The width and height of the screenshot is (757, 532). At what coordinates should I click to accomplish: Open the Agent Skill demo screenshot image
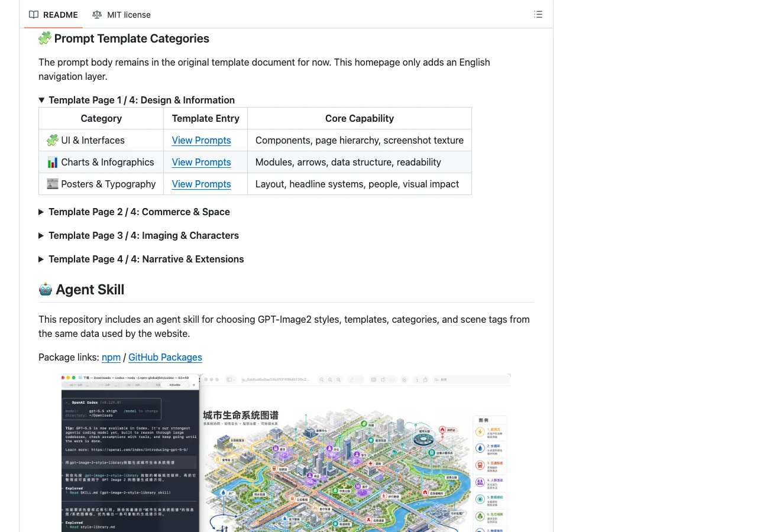coord(286,453)
